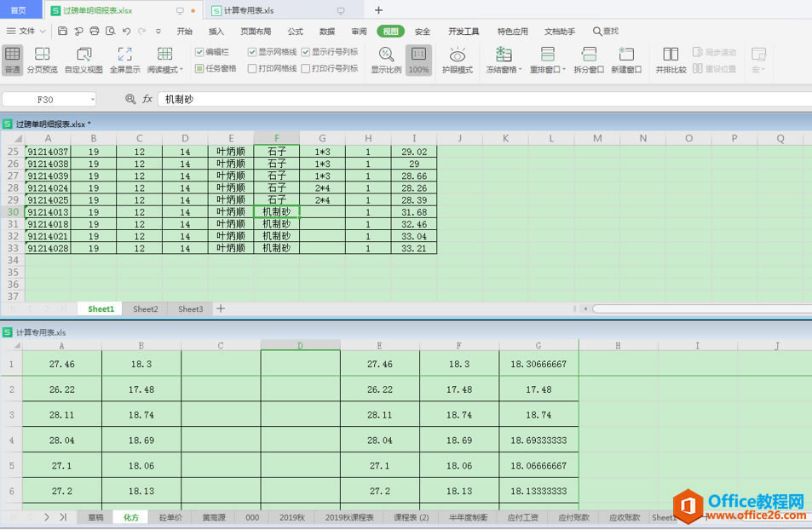Open the Name Box dropdown F30
The image size is (812, 530).
pyautogui.click(x=92, y=99)
